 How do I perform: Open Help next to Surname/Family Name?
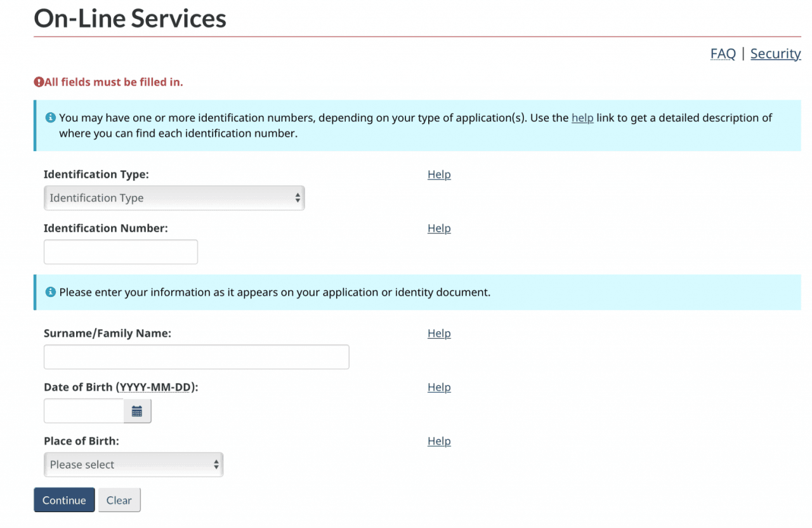439,333
